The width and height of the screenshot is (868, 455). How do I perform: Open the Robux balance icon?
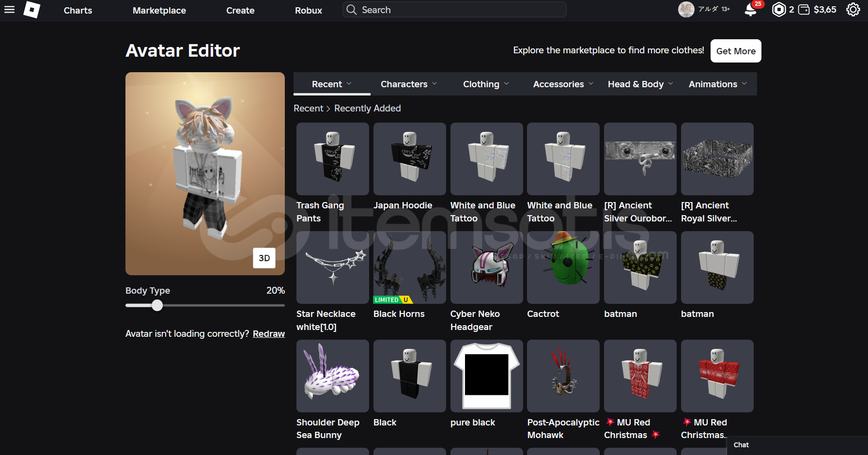pyautogui.click(x=778, y=10)
